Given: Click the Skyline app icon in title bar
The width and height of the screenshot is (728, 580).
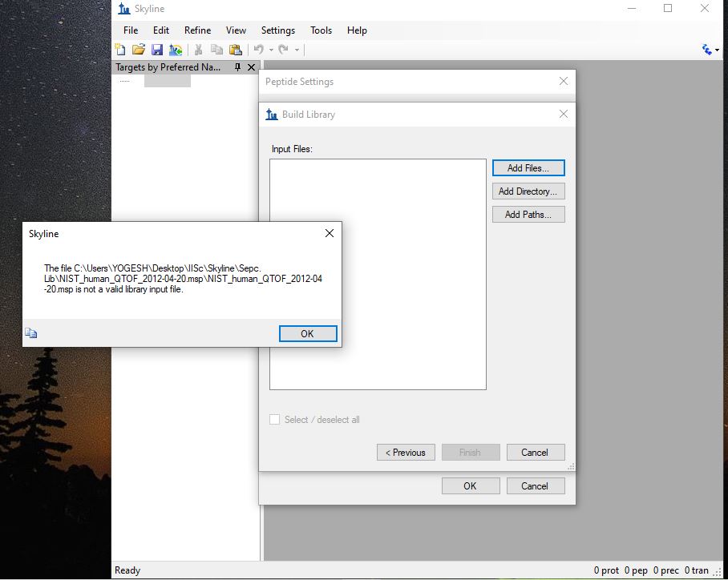Looking at the screenshot, I should click(124, 9).
